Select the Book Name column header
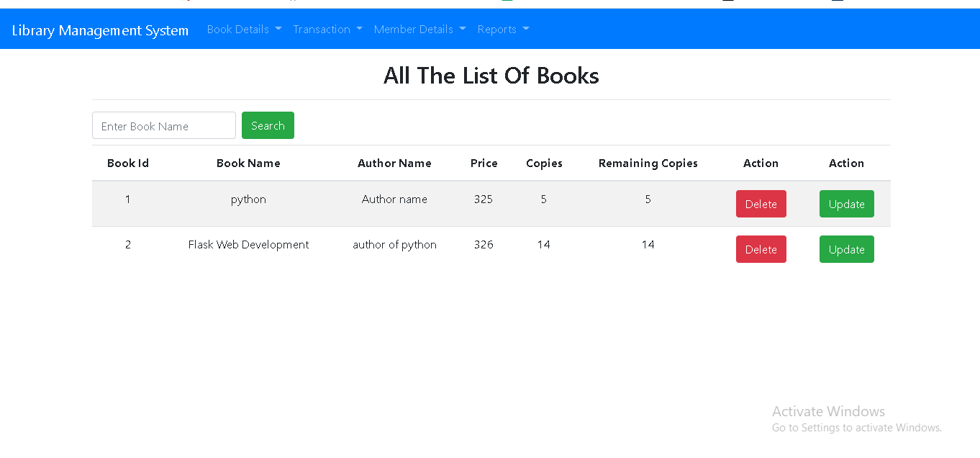 248,163
